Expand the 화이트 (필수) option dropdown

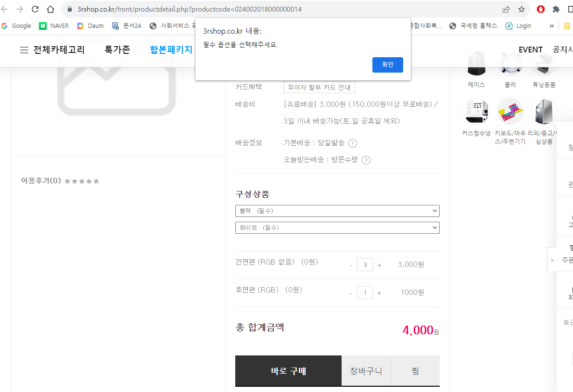(337, 228)
